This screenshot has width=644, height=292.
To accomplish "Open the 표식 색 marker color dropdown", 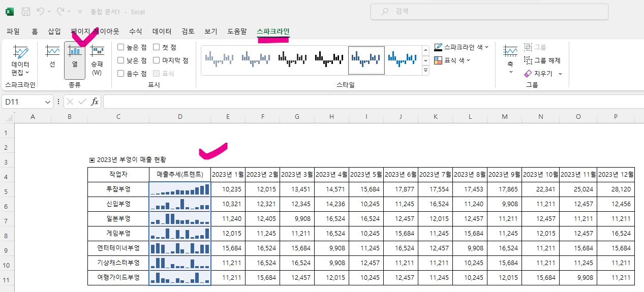I will coord(452,60).
